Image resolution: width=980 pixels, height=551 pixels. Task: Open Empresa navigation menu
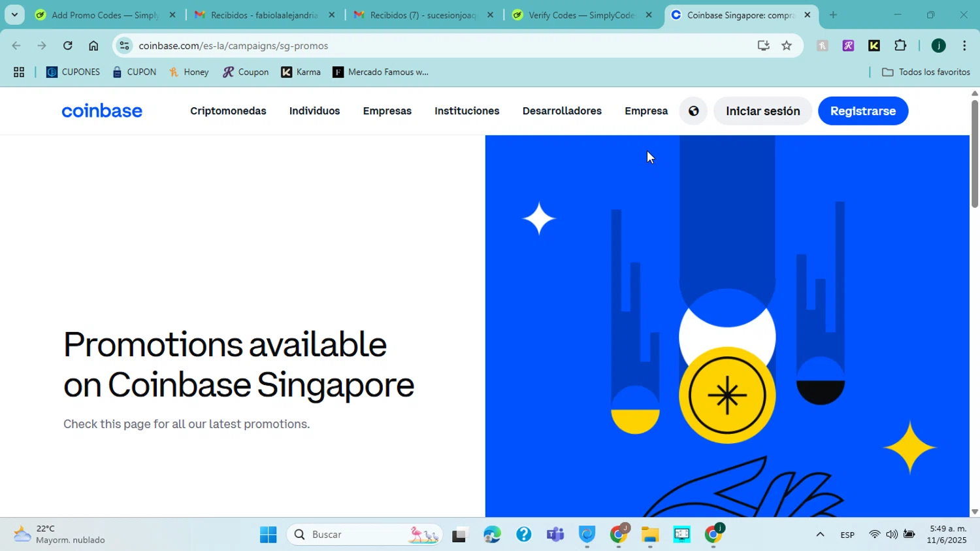click(x=646, y=111)
